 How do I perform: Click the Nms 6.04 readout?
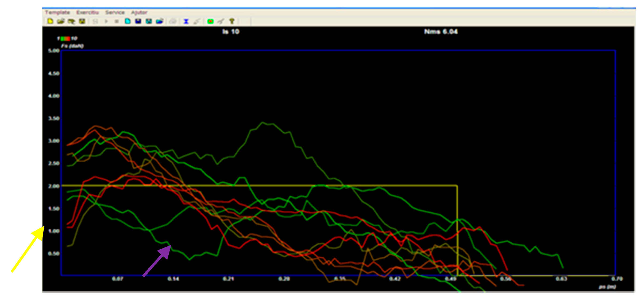pyautogui.click(x=441, y=32)
